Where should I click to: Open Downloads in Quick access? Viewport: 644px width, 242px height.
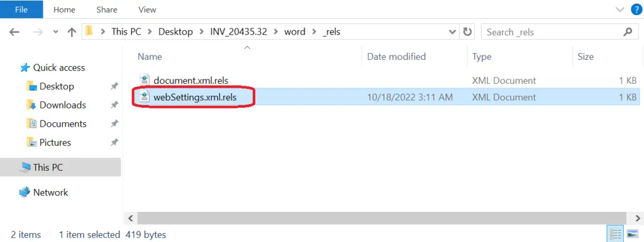pos(62,105)
